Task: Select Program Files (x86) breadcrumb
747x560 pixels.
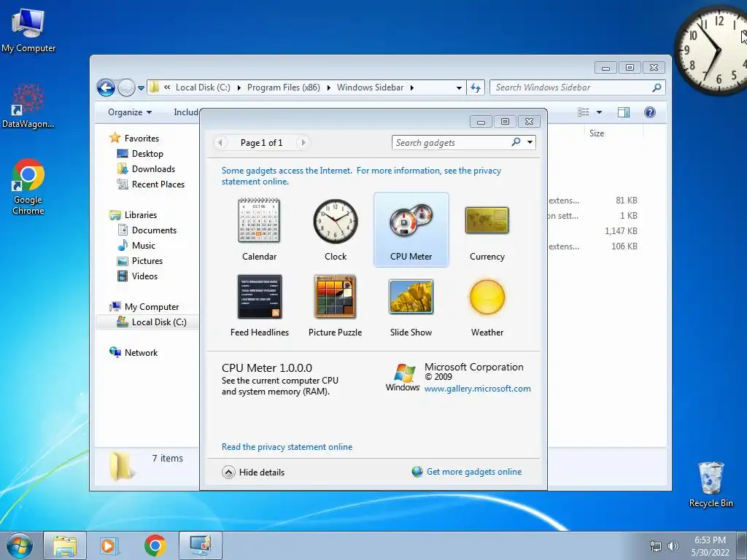Action: click(x=284, y=87)
